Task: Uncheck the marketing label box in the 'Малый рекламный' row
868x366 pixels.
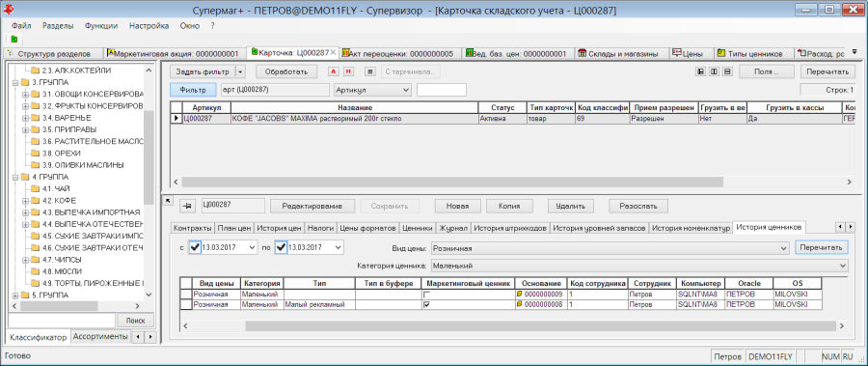Action: coord(425,304)
